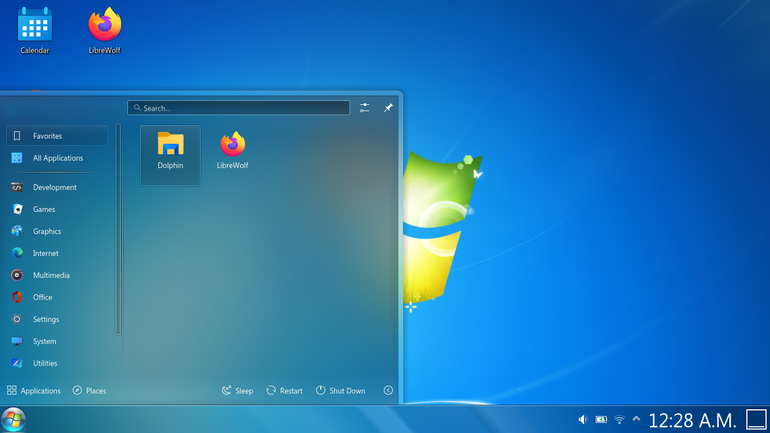Open the Graphics category
Screen dimensions: 770x433
tap(57, 231)
